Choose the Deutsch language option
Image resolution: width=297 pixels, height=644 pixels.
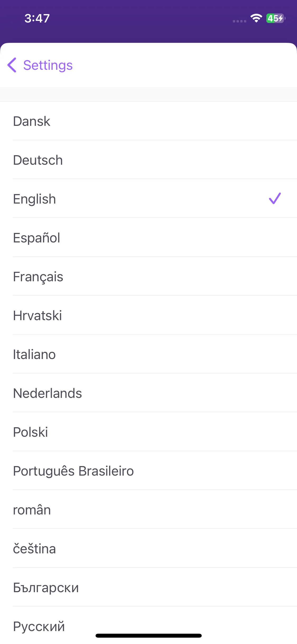click(148, 160)
